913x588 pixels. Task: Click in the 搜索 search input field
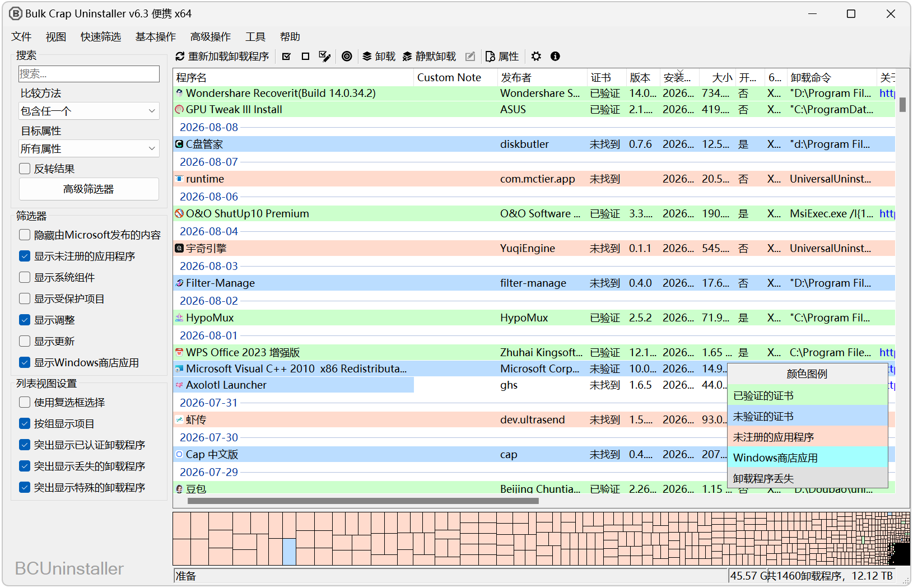pos(89,74)
